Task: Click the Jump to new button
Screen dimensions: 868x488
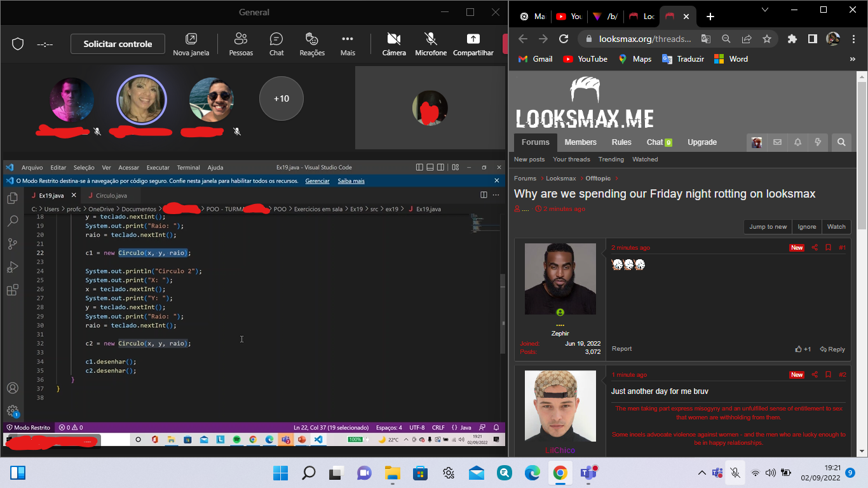Action: pos(768,227)
